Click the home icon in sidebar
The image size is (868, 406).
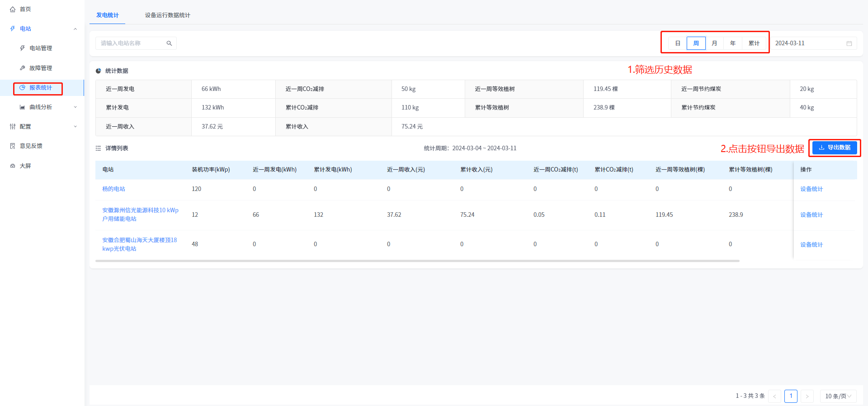click(13, 9)
